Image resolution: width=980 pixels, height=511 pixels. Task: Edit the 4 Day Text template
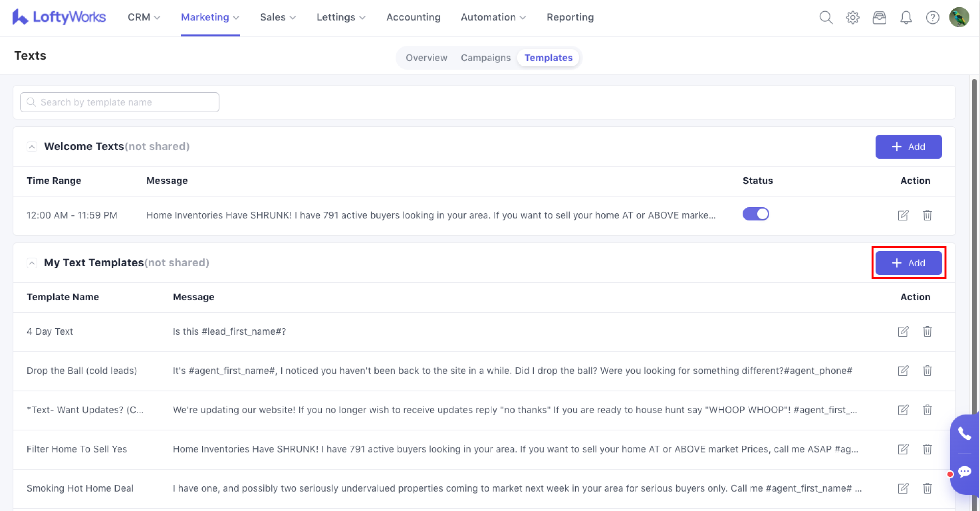pyautogui.click(x=903, y=332)
